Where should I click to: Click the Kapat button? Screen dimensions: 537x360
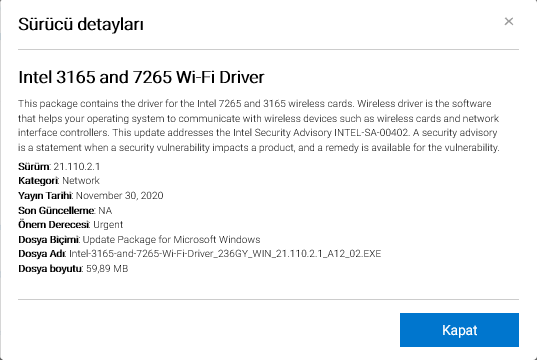[x=459, y=330]
